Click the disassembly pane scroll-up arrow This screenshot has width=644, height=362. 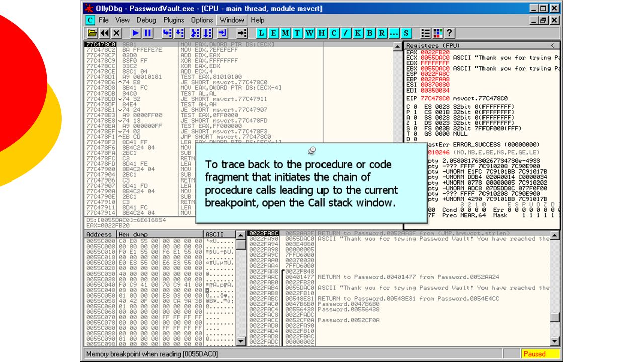(x=399, y=46)
